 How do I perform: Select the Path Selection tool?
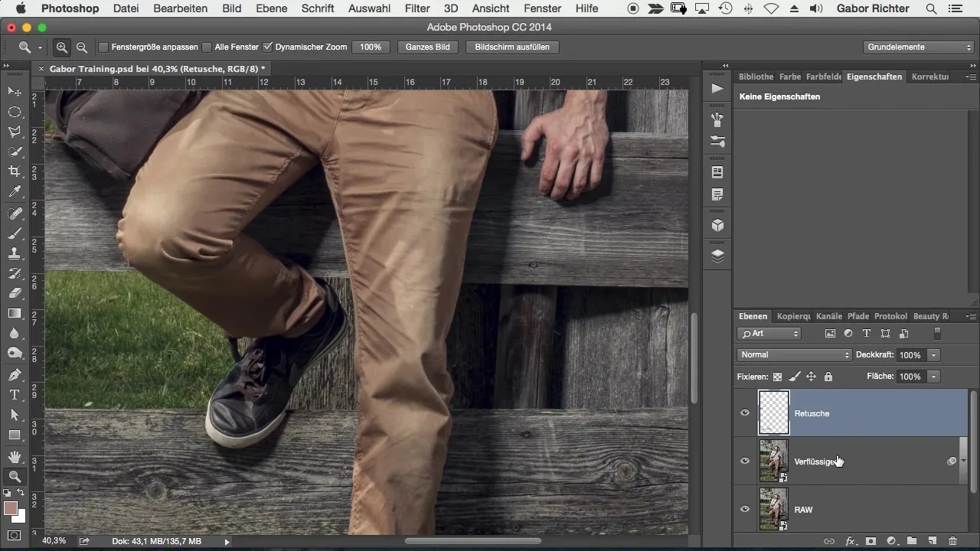click(14, 415)
